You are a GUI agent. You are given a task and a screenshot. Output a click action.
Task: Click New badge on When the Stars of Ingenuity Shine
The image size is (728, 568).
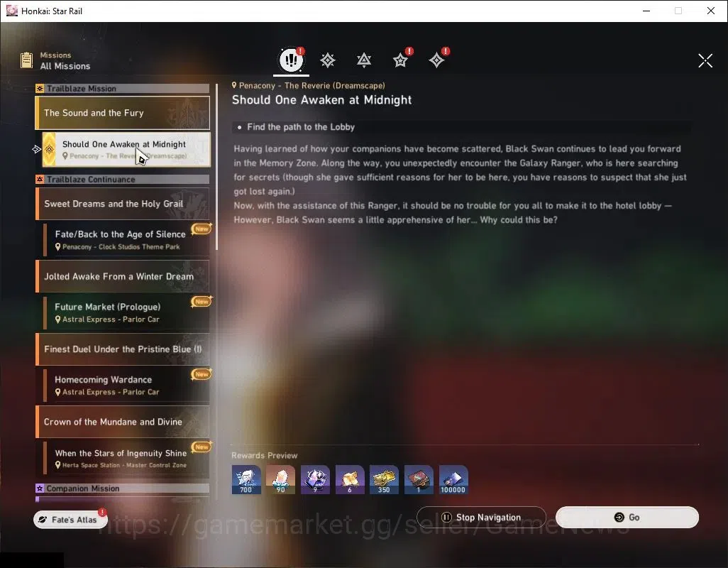(x=202, y=447)
